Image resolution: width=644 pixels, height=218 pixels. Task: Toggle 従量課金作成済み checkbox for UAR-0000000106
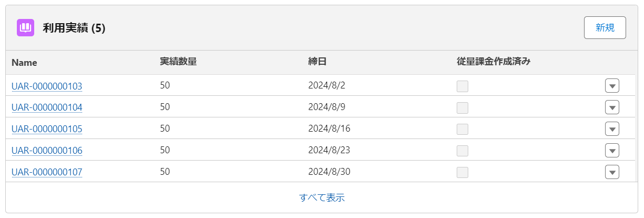462,151
